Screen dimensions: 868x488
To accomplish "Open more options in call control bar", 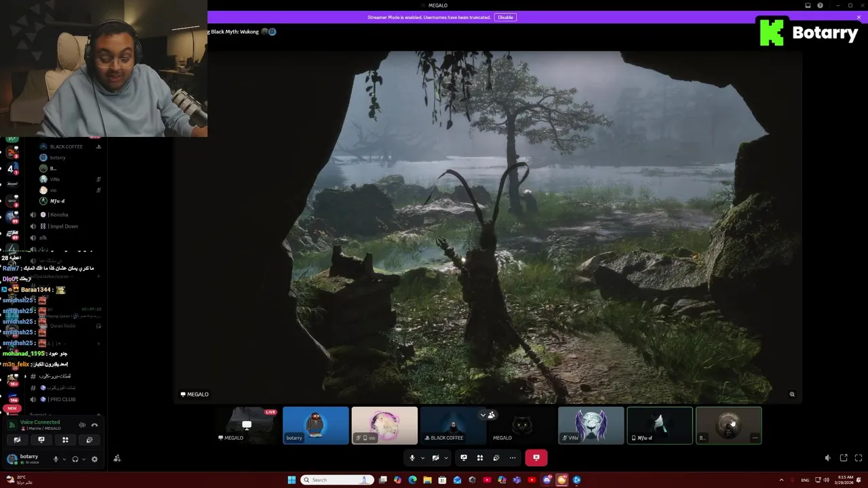I will click(513, 457).
